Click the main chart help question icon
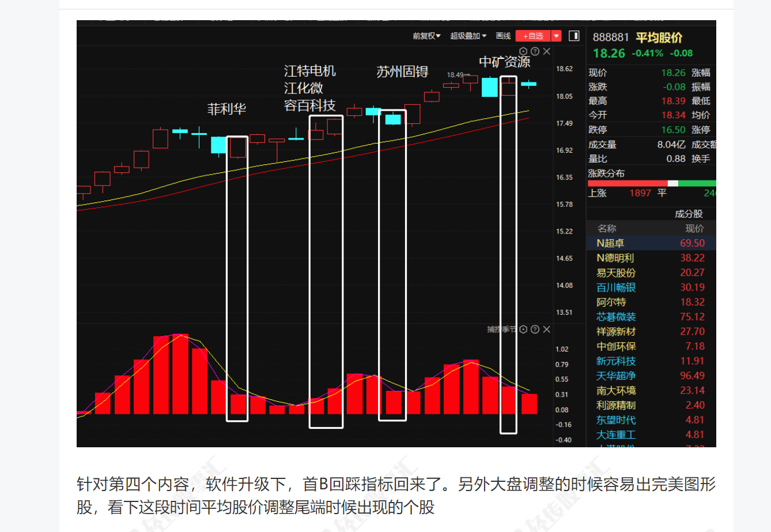Viewport: 771px width, 532px height. 535,52
